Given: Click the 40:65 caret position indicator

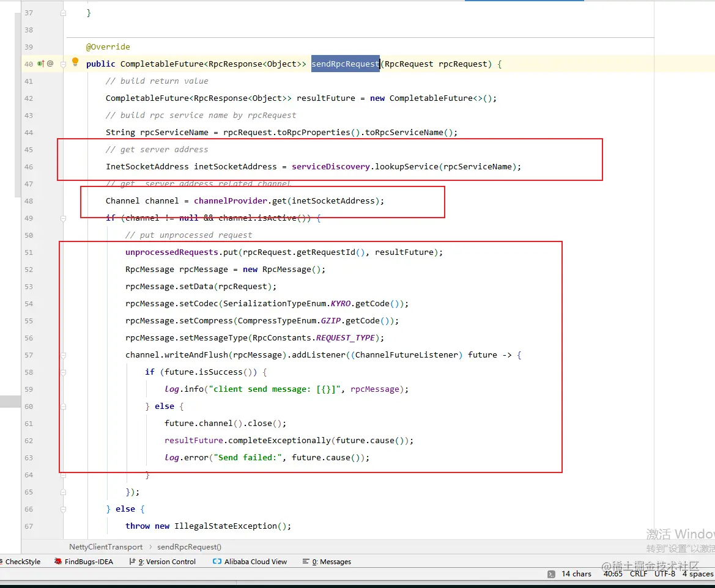Looking at the screenshot, I should coord(613,574).
